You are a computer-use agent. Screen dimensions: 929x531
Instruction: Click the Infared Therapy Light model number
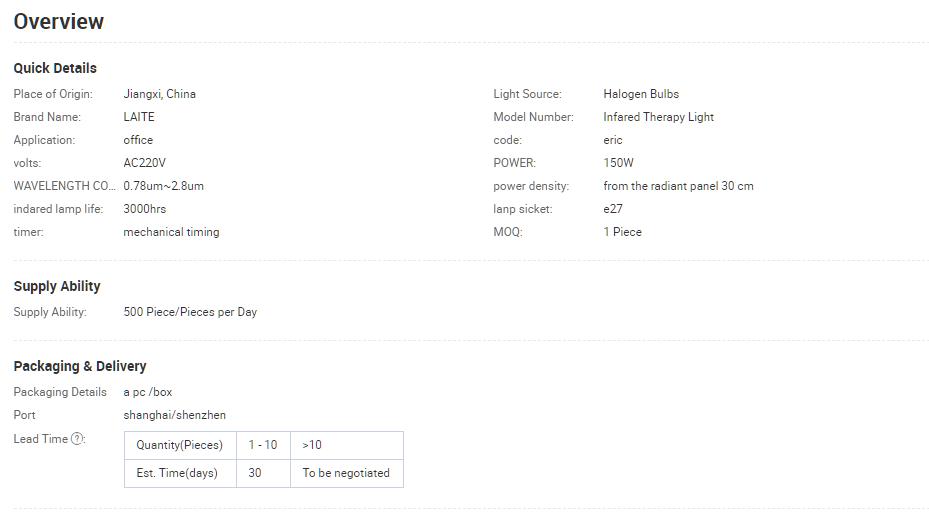(x=658, y=117)
